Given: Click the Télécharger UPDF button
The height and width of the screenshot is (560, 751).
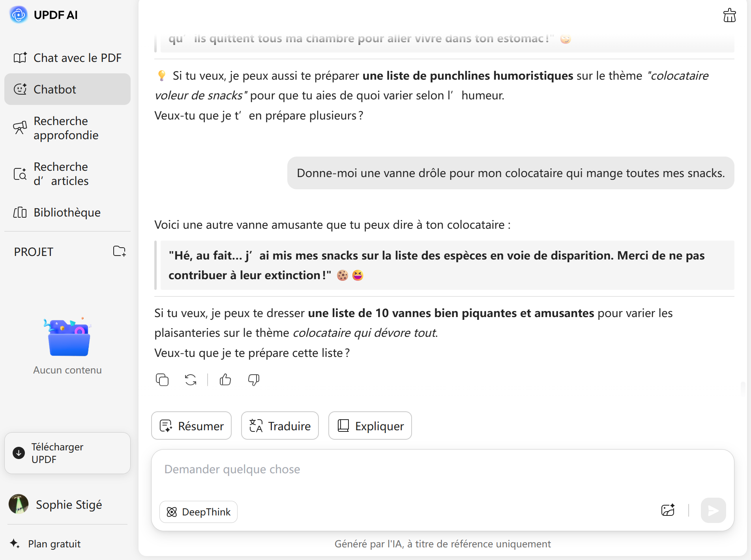Looking at the screenshot, I should [x=67, y=453].
